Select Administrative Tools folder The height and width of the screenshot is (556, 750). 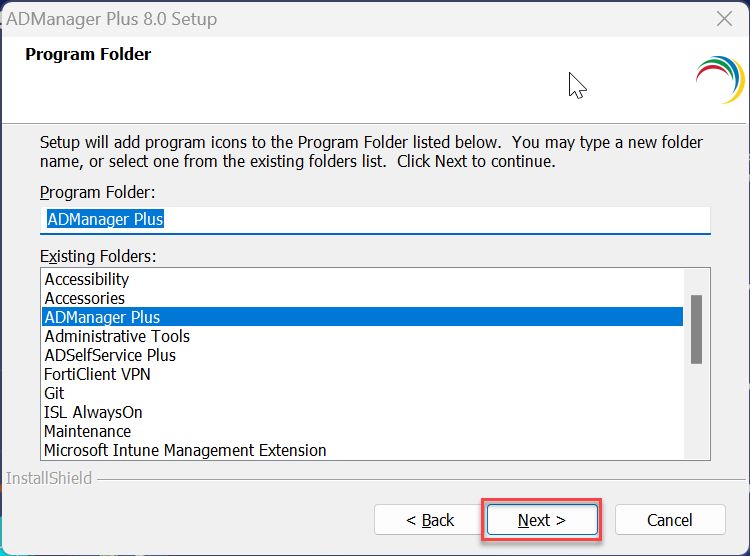[117, 336]
